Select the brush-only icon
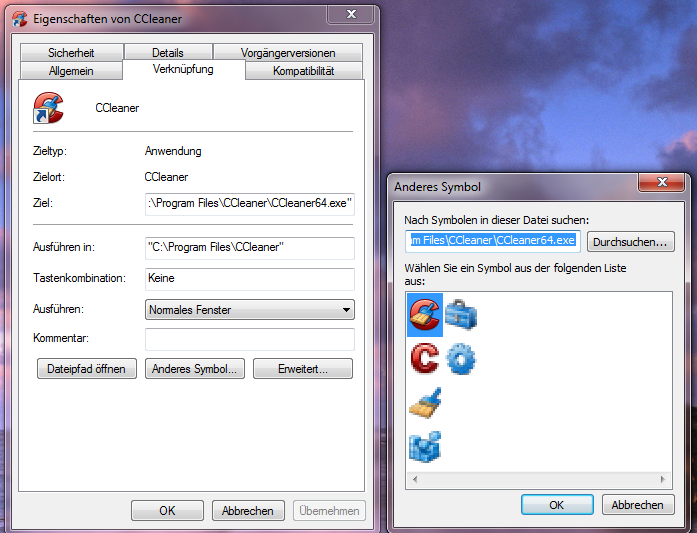 (425, 403)
